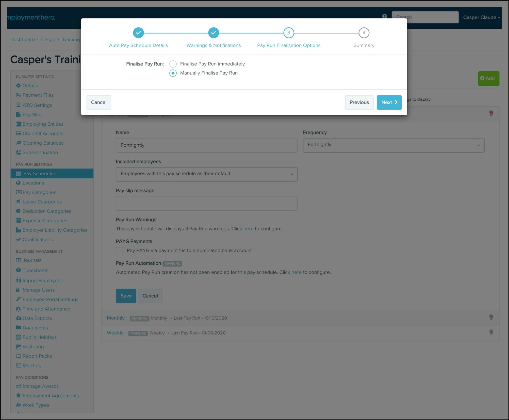Image resolution: width=509 pixels, height=420 pixels.
Task: Click the trash icon on Weekly row
Action: point(491,332)
